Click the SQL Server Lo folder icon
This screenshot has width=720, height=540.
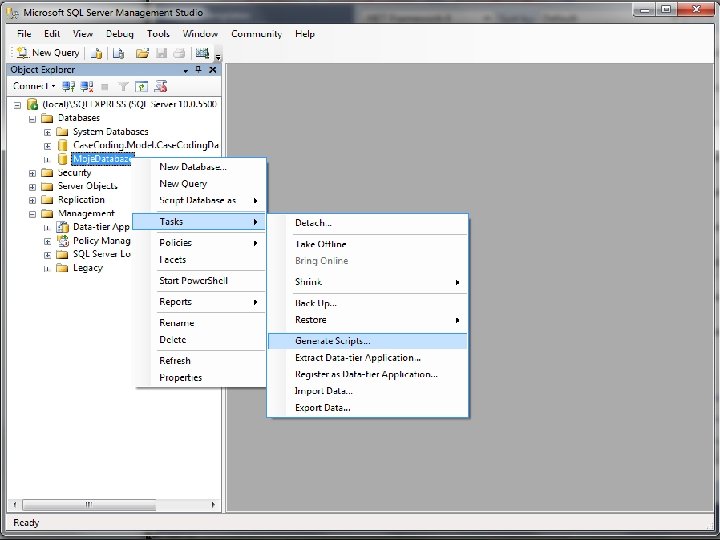pos(62,254)
